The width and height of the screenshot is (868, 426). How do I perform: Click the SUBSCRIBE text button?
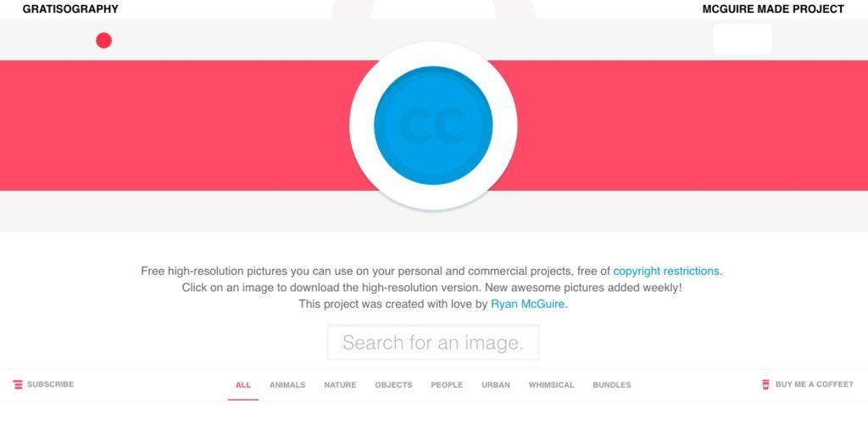click(x=50, y=384)
